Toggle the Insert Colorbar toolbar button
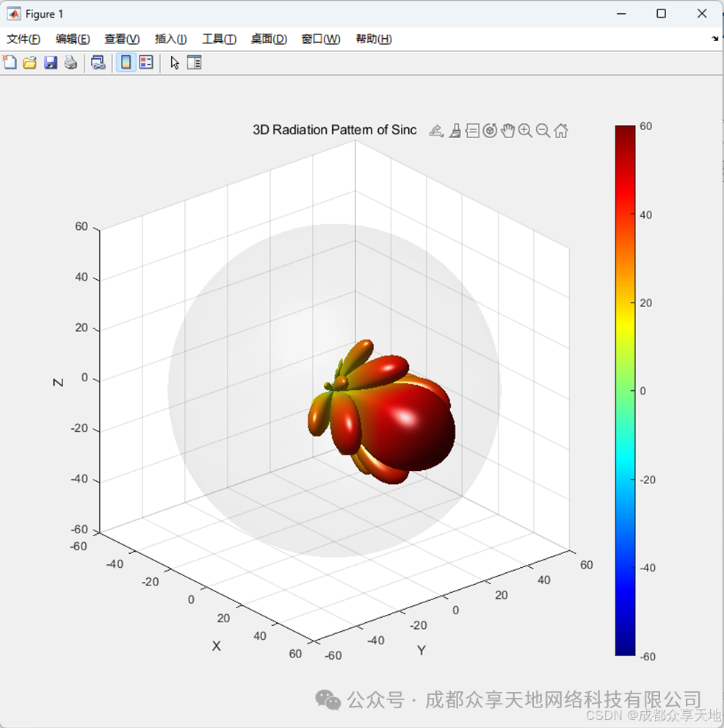 [126, 62]
